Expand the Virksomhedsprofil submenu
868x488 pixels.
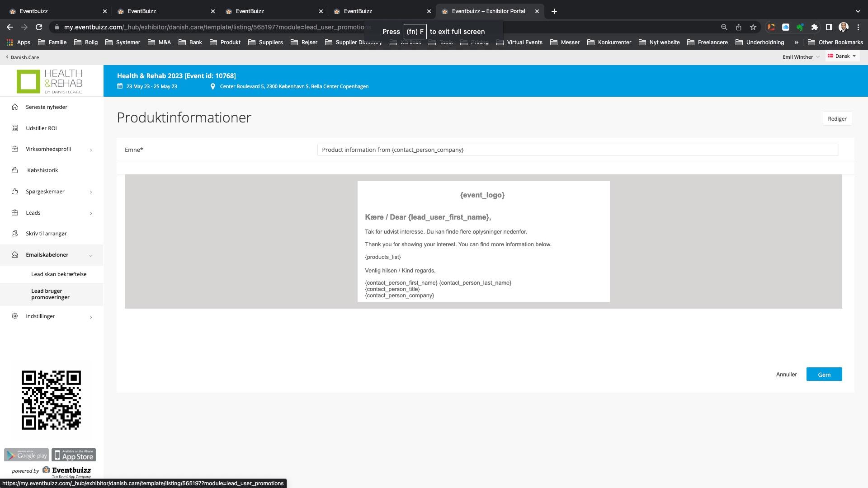point(91,150)
